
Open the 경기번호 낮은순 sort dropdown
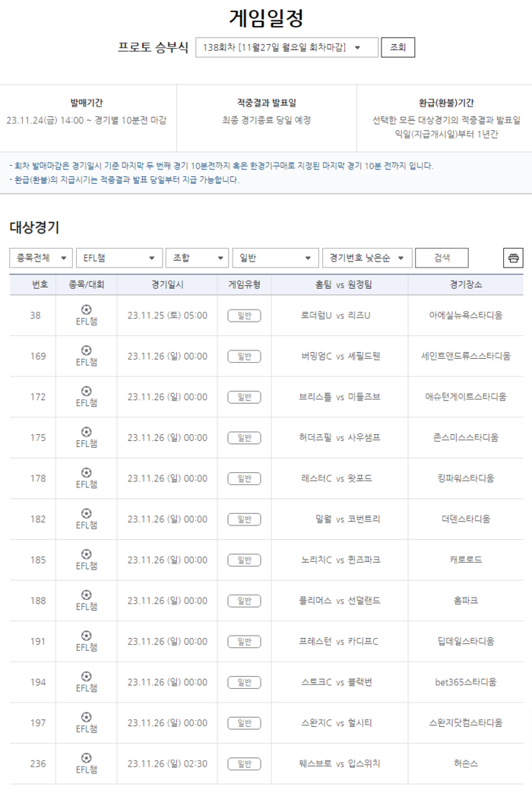367,258
